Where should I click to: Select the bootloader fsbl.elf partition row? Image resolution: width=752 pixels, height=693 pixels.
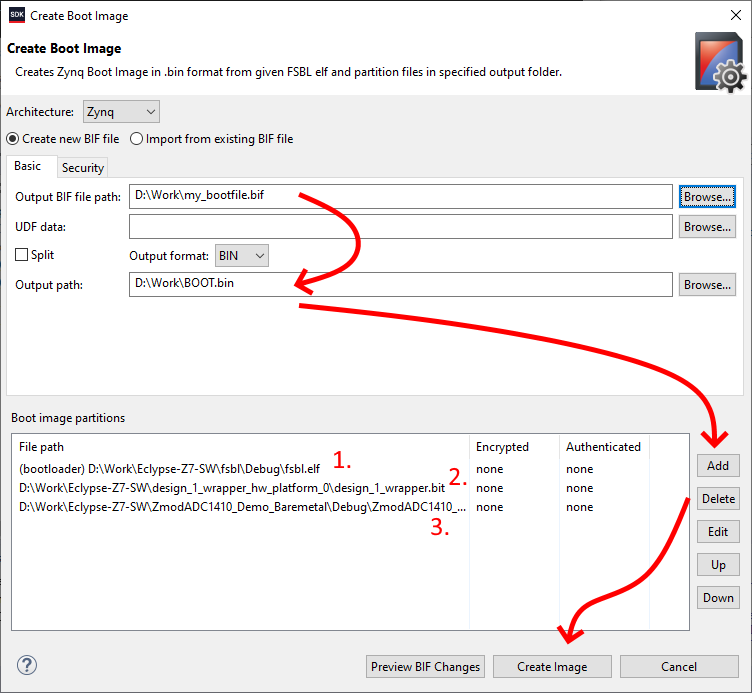tap(350, 469)
